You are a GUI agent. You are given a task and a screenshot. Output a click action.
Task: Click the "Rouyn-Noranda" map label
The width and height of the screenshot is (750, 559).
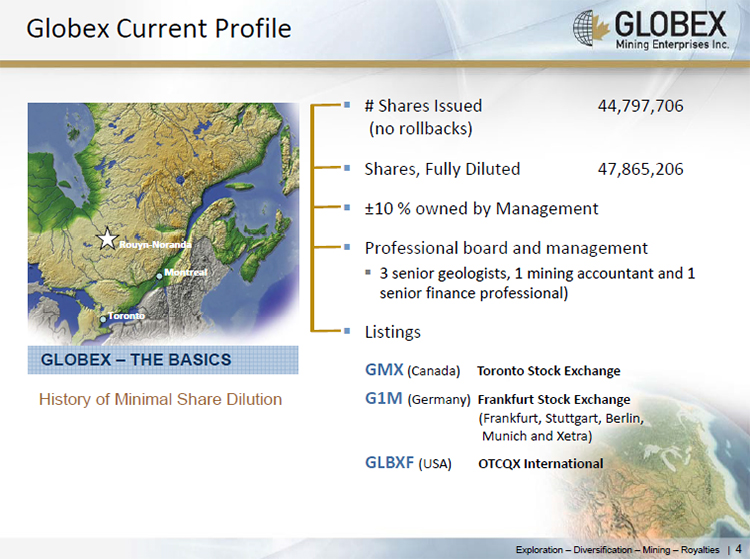[x=155, y=245]
